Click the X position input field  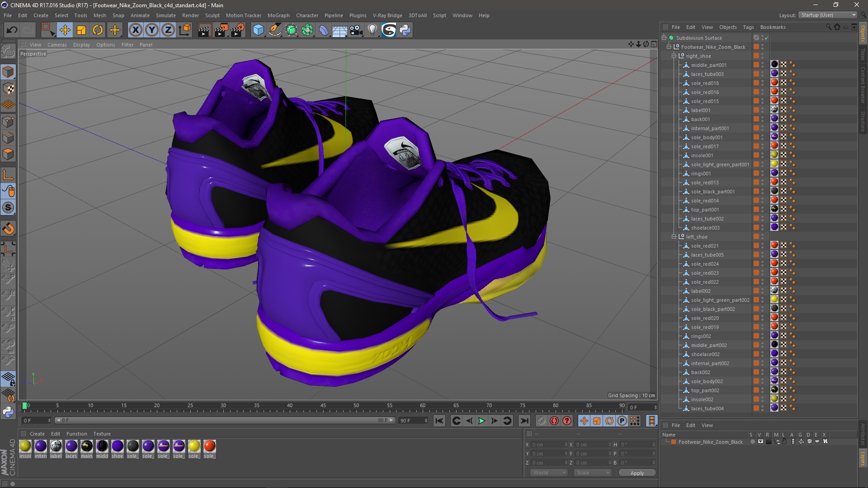549,445
